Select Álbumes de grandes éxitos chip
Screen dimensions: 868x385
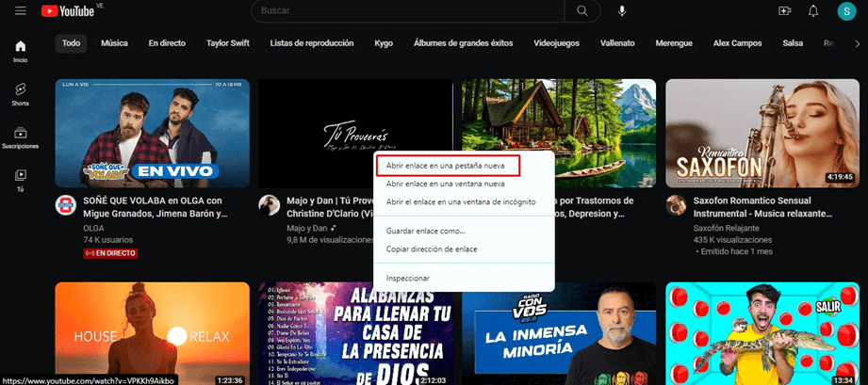pos(464,43)
